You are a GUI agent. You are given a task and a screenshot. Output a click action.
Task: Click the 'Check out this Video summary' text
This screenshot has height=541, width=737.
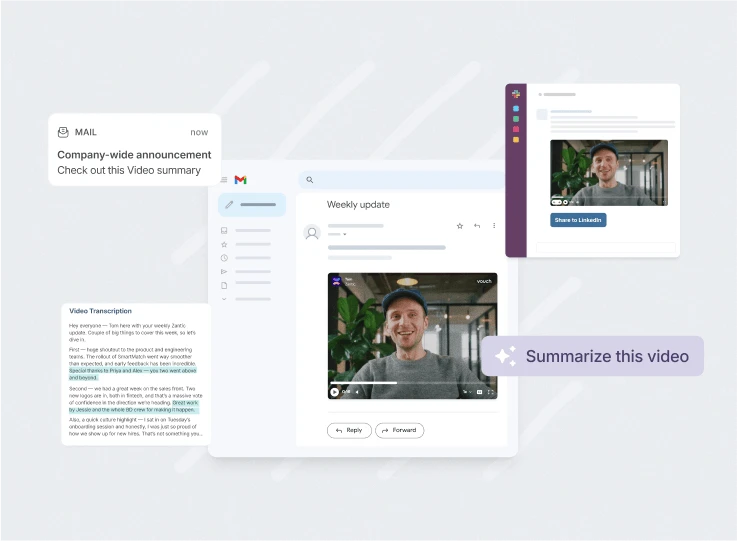click(x=129, y=170)
